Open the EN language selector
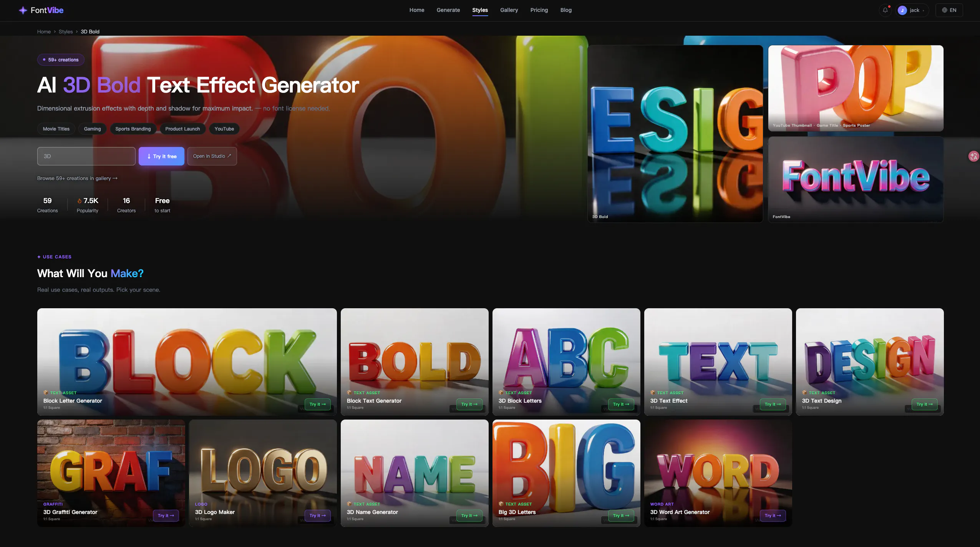 click(949, 10)
